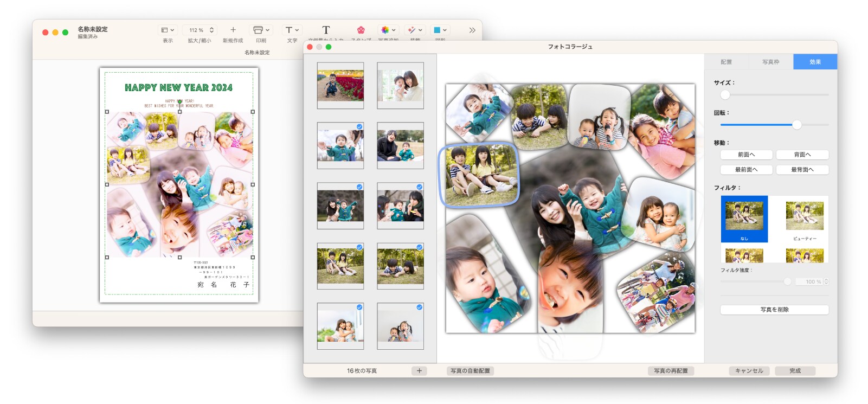
Task: Click the pink flower stamp icon
Action: (x=361, y=30)
